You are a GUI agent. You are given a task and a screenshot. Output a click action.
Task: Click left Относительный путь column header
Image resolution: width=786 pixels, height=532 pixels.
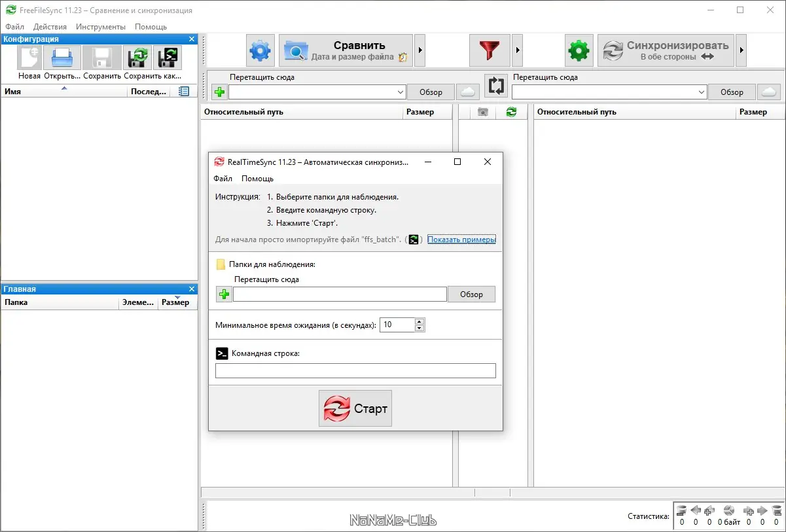(x=302, y=112)
